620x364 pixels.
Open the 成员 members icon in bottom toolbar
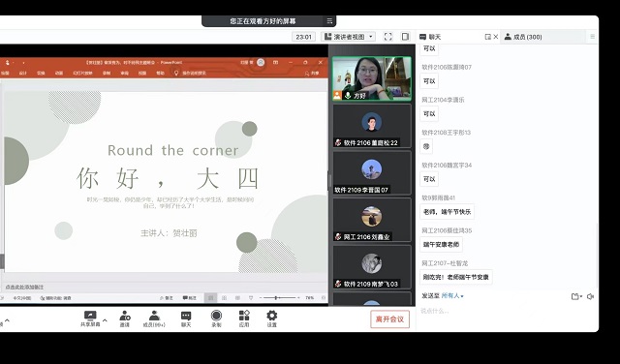pyautogui.click(x=154, y=316)
